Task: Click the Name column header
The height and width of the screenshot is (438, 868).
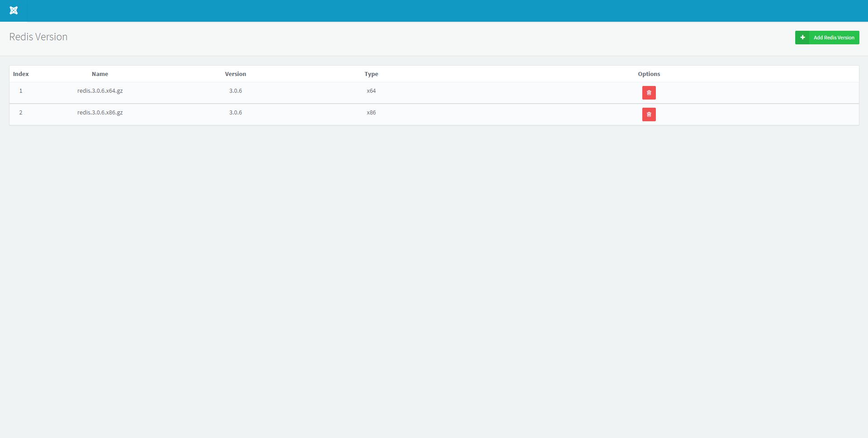Action: (x=100, y=74)
